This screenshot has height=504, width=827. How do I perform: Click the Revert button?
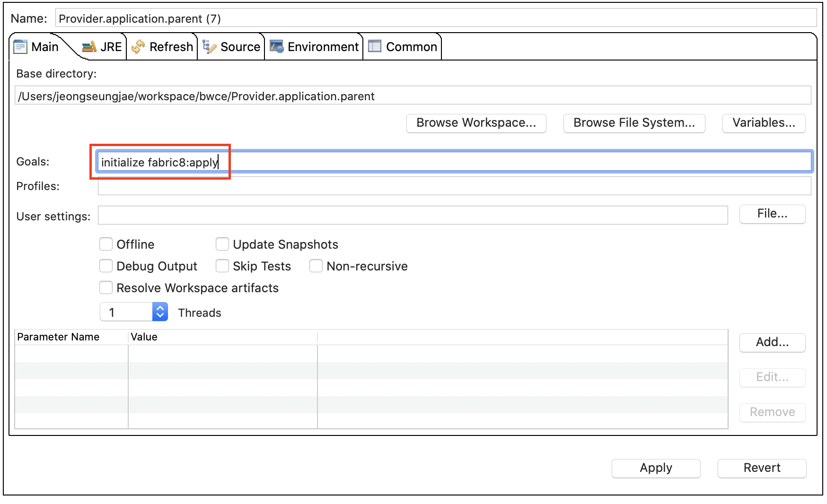pyautogui.click(x=762, y=468)
